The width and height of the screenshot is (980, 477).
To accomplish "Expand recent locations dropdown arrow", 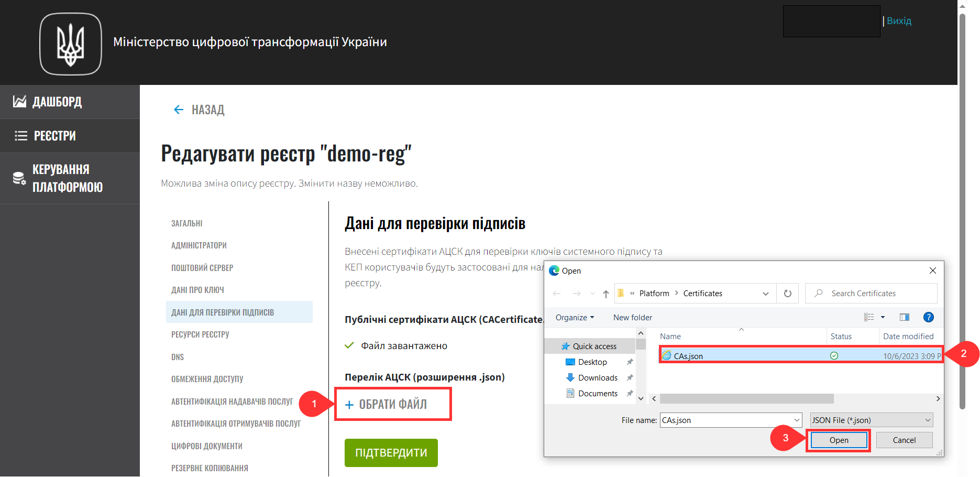I will (592, 294).
